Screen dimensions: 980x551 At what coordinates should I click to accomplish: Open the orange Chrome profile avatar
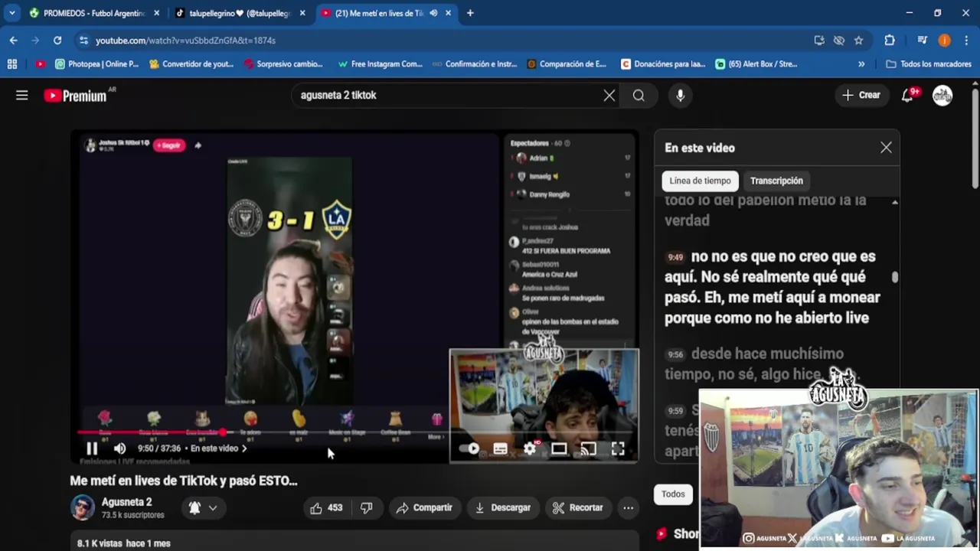(x=945, y=40)
